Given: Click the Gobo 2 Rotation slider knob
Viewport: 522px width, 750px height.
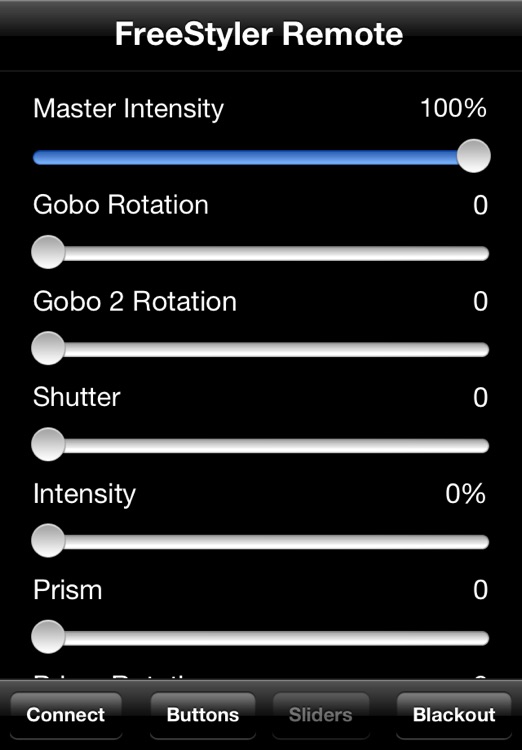Looking at the screenshot, I should [48, 348].
